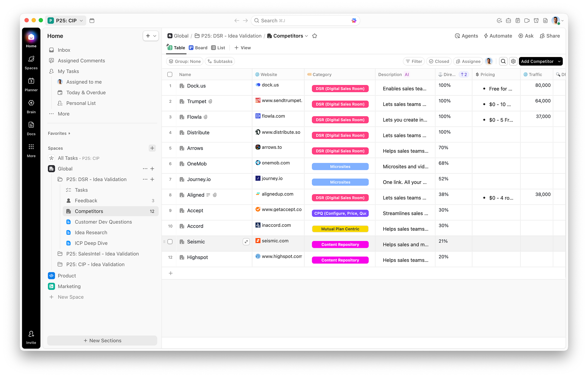Favorite this list with the star icon

coord(315,36)
